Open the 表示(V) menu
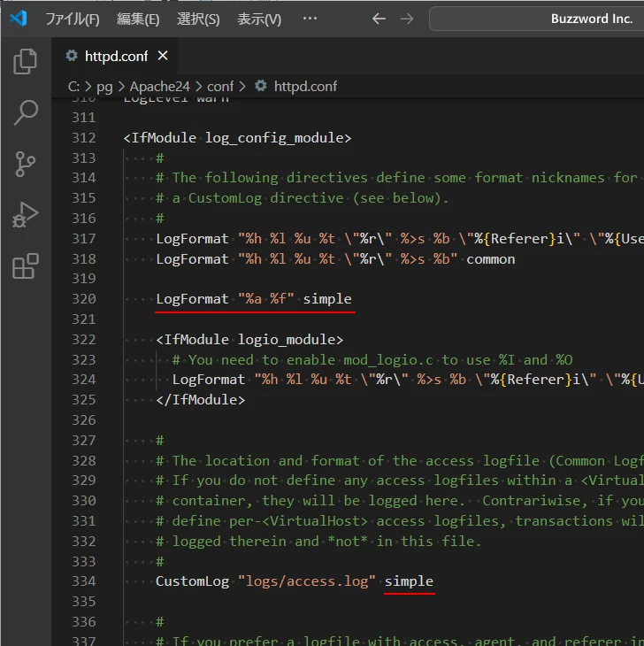This screenshot has width=644, height=646. (x=259, y=19)
